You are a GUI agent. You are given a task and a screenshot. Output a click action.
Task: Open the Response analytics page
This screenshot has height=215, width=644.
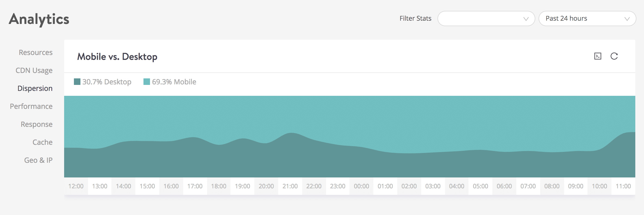pos(36,124)
